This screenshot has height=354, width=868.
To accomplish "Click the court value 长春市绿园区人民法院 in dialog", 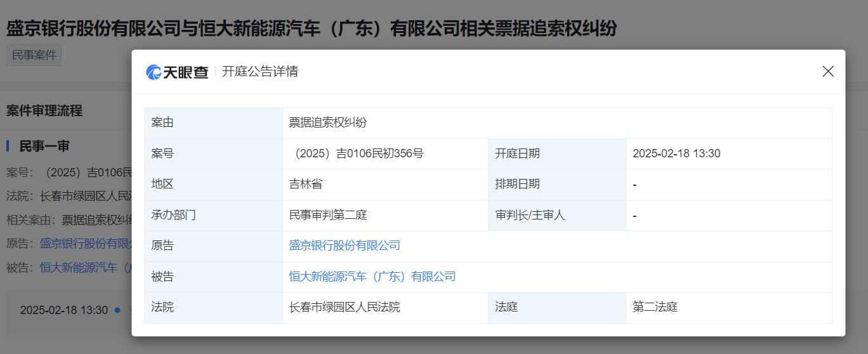I will click(345, 307).
